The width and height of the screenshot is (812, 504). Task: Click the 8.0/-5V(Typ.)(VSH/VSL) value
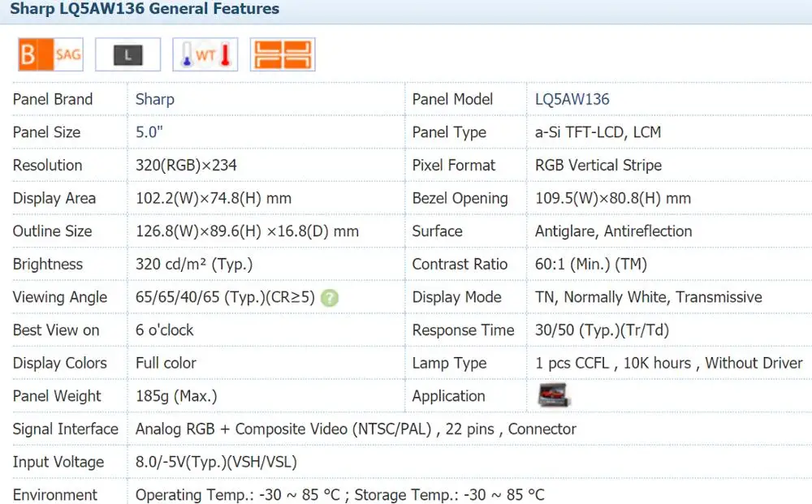[x=217, y=462]
